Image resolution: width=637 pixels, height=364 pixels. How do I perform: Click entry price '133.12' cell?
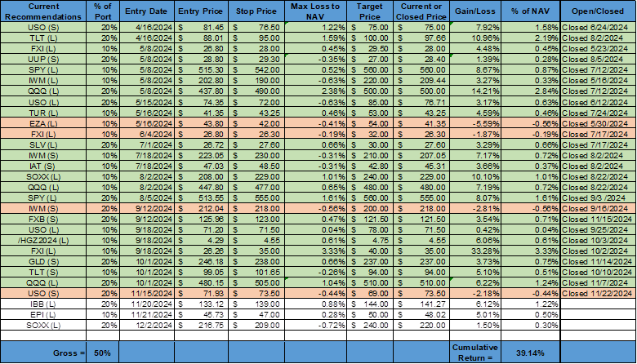(x=201, y=304)
